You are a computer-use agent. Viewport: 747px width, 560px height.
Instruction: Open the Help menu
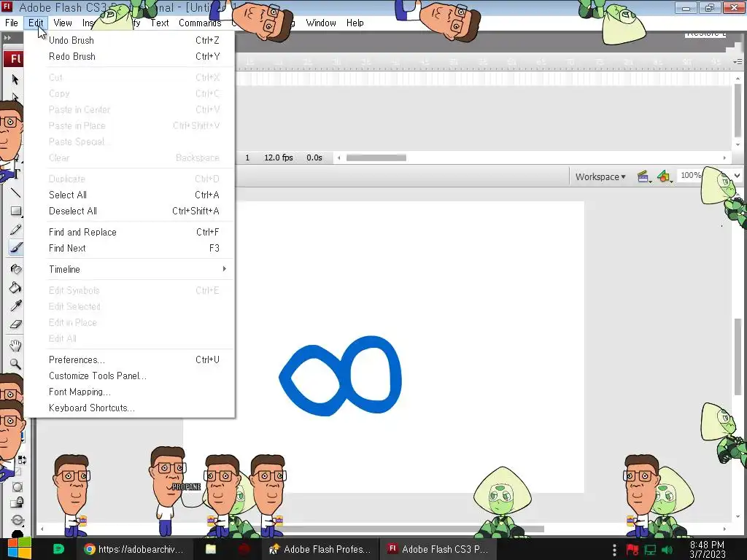(355, 23)
